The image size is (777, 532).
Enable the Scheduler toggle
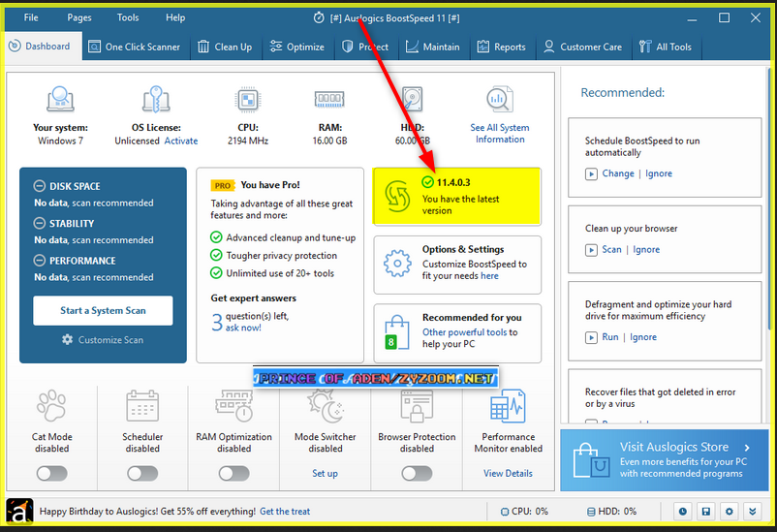point(142,474)
